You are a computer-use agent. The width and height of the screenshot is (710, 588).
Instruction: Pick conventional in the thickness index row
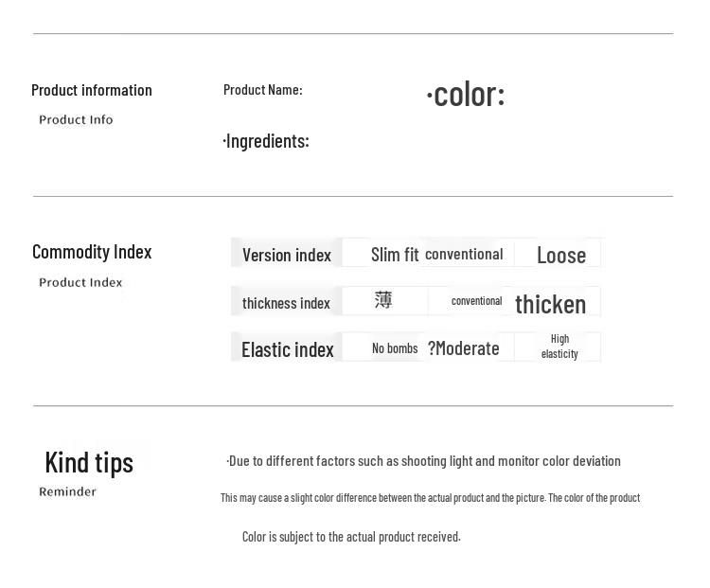pyautogui.click(x=476, y=301)
